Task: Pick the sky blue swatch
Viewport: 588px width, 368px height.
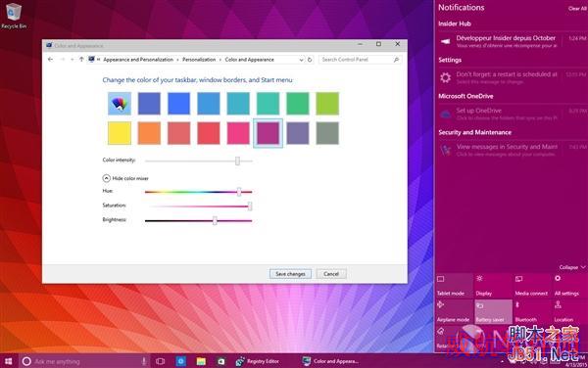Action: tap(209, 104)
